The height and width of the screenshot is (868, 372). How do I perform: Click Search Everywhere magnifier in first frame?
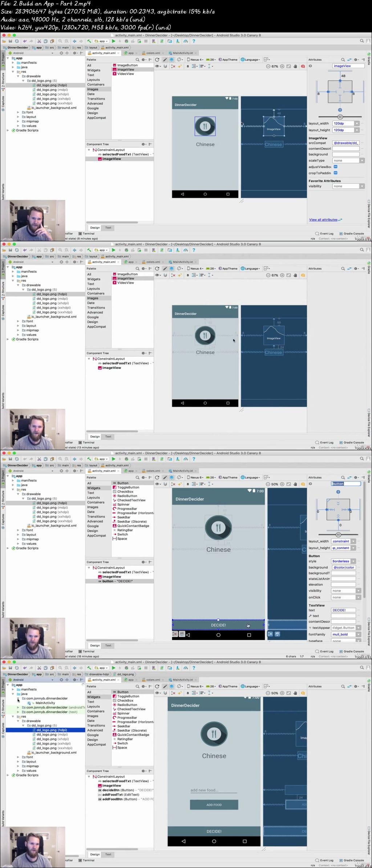click(x=362, y=41)
